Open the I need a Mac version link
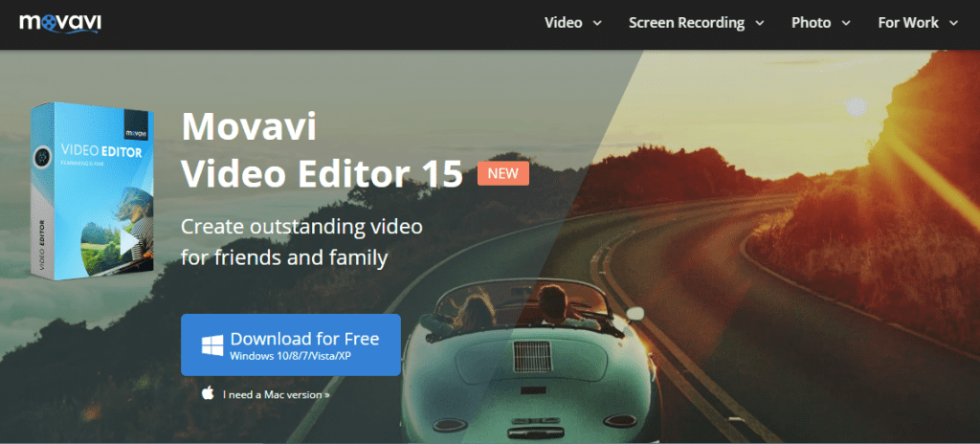The image size is (980, 444). point(276,394)
